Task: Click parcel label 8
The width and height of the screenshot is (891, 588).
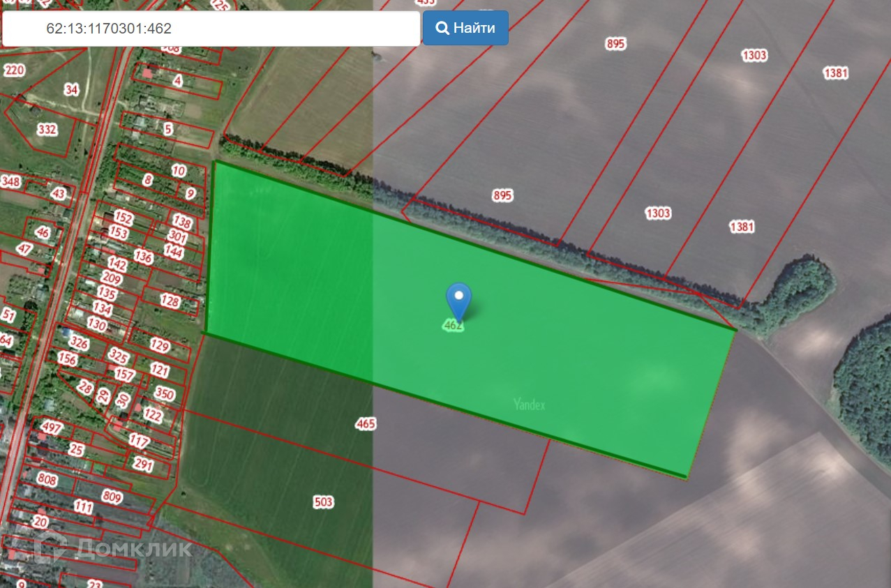Action: [147, 180]
